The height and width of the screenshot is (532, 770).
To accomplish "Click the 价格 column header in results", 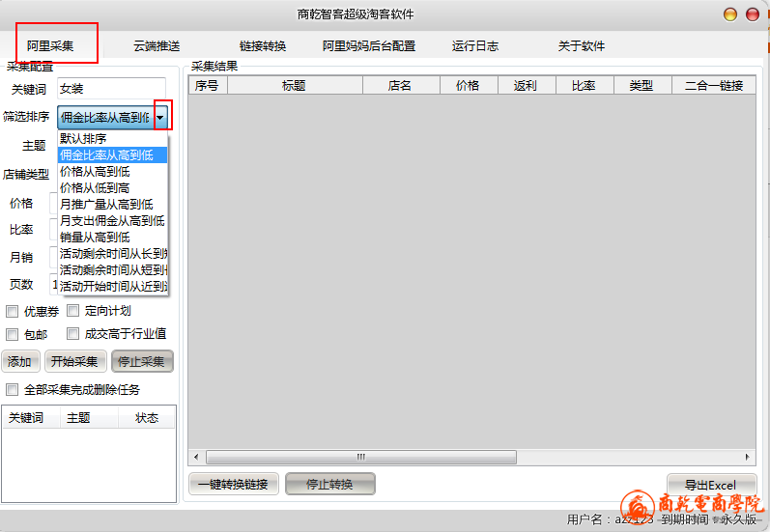I will click(x=469, y=85).
